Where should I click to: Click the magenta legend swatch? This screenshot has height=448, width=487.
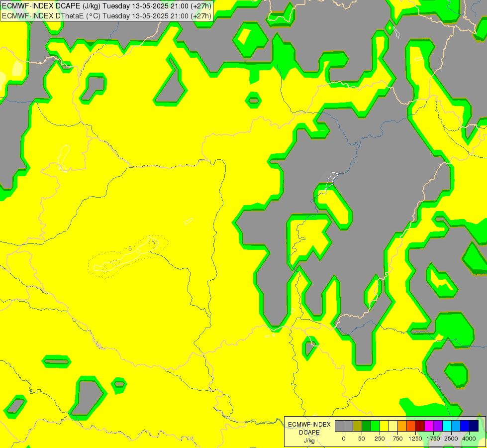pyautogui.click(x=429, y=426)
